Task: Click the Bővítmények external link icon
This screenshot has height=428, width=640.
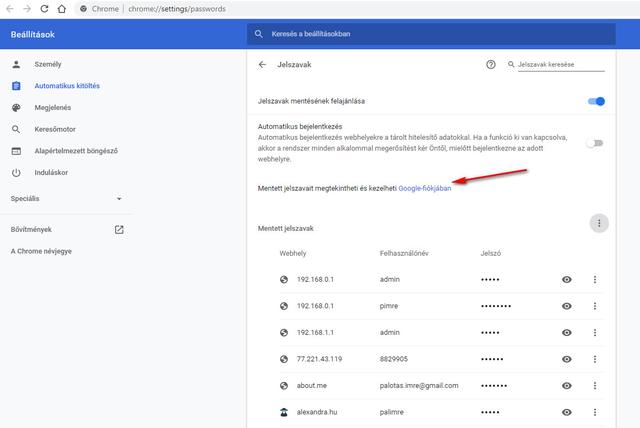Action: pos(119,229)
